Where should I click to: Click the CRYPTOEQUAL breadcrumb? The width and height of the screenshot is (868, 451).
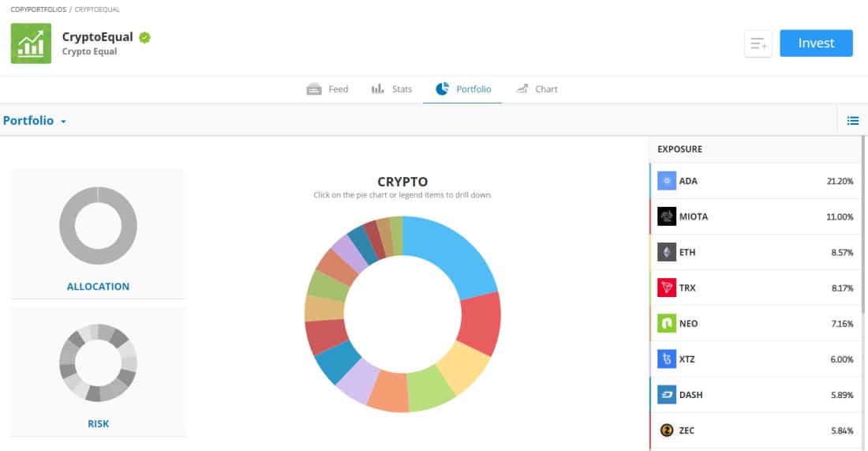pyautogui.click(x=97, y=9)
